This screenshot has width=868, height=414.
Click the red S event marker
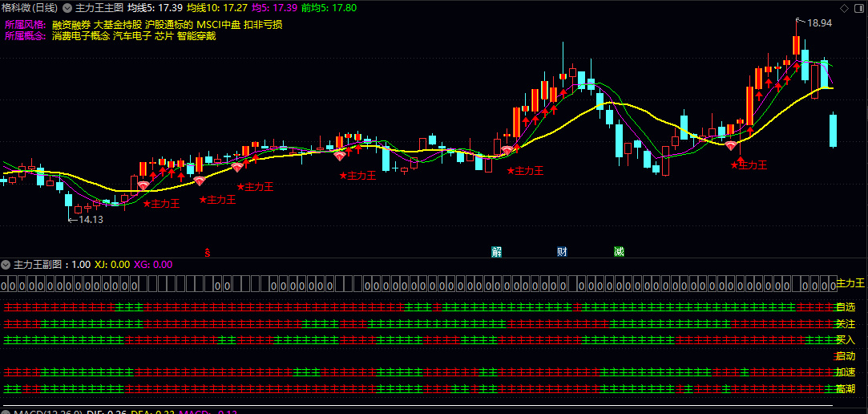click(x=208, y=252)
